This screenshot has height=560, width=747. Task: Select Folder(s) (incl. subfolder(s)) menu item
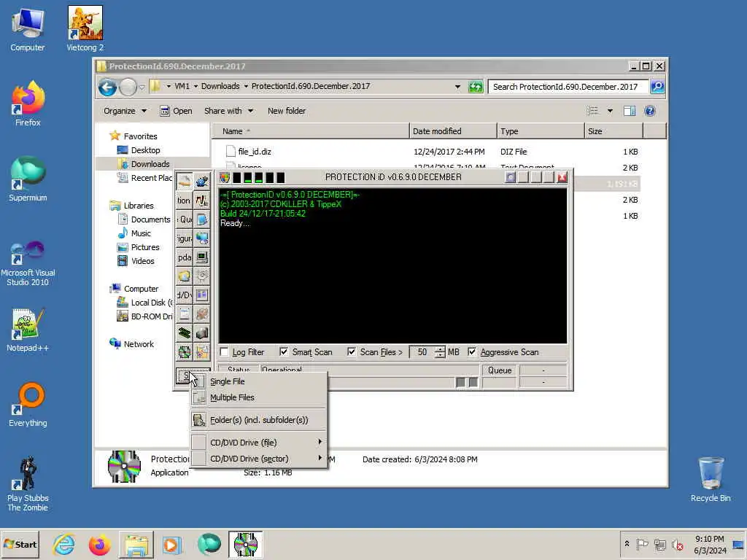click(259, 420)
